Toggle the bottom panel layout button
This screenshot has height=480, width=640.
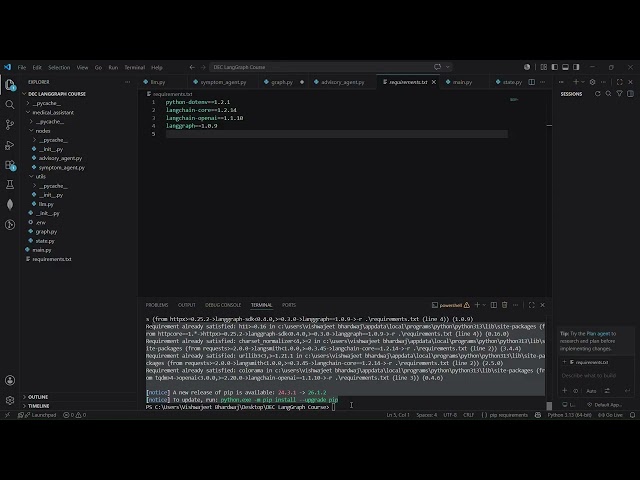click(x=565, y=67)
